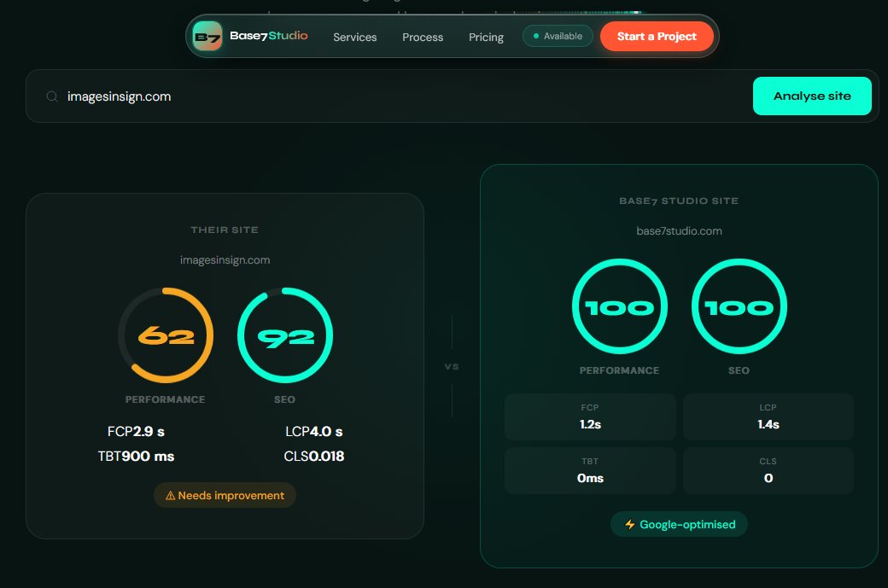This screenshot has height=588, width=888.
Task: Click the SEO label under 92
Action: 284,399
